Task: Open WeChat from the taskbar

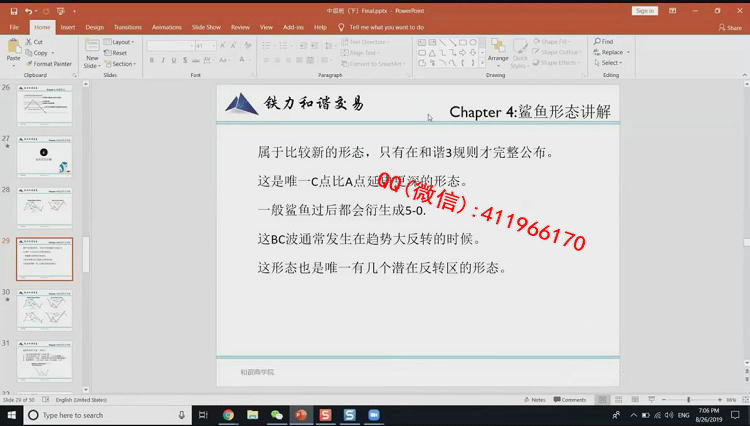Action: (276, 415)
